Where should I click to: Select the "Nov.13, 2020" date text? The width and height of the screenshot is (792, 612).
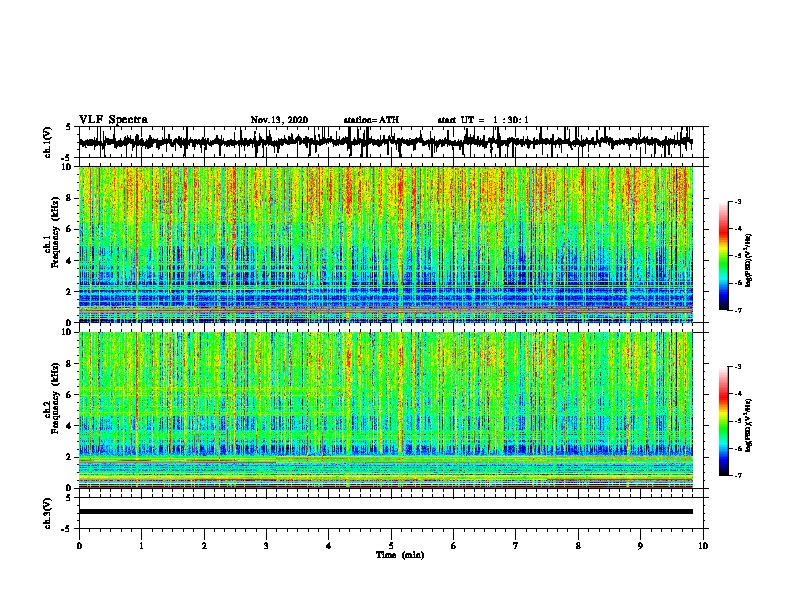tap(279, 120)
